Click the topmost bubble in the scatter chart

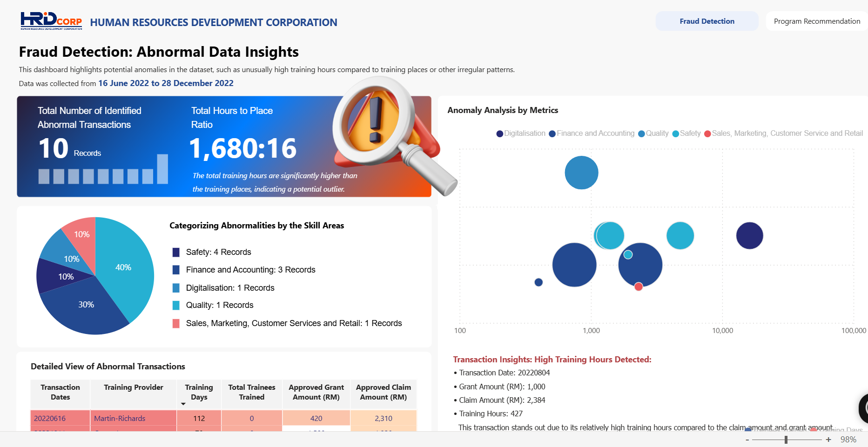pyautogui.click(x=581, y=173)
